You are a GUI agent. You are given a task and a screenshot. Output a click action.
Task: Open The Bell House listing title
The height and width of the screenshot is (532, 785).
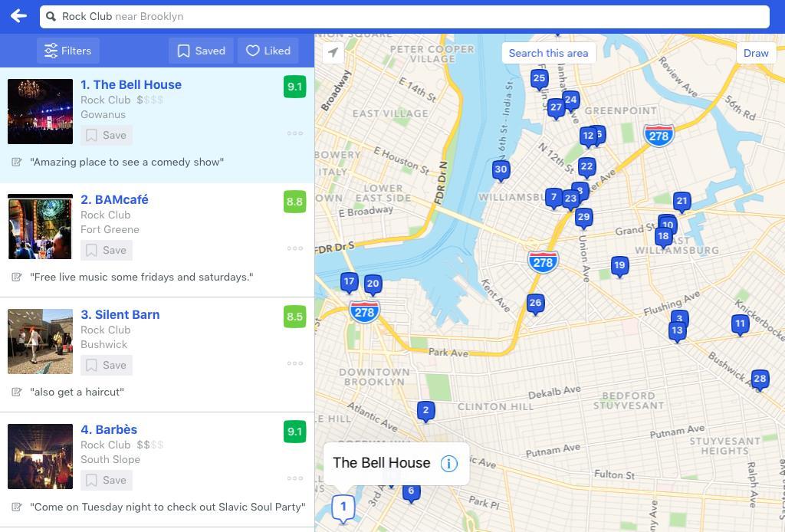(131, 84)
